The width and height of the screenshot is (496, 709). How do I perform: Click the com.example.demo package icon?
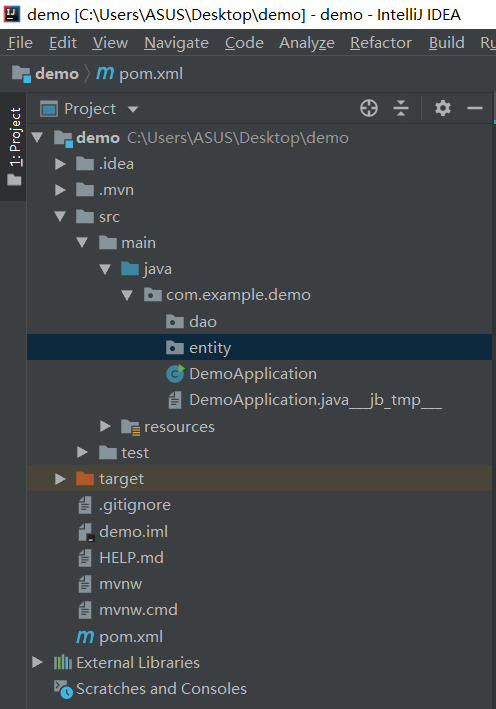(x=152, y=295)
